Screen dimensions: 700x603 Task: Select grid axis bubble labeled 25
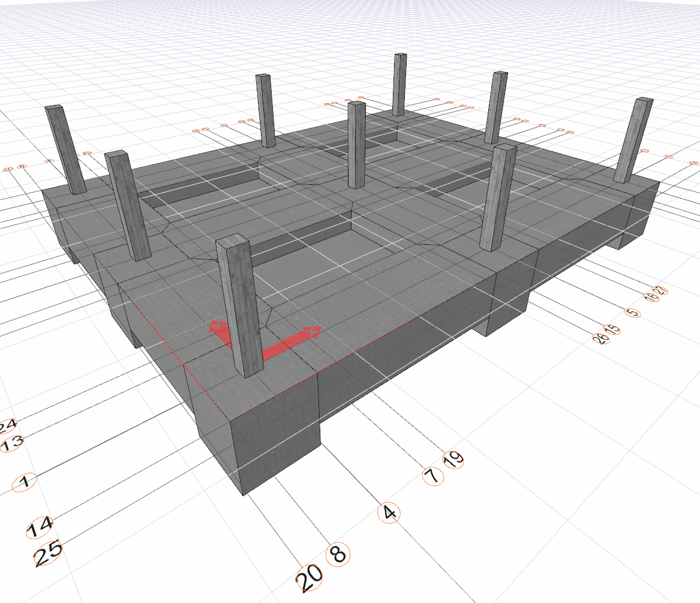click(49, 553)
